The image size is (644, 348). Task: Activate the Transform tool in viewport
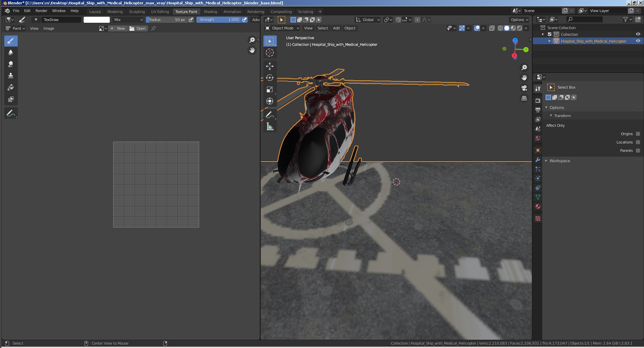coord(270,101)
